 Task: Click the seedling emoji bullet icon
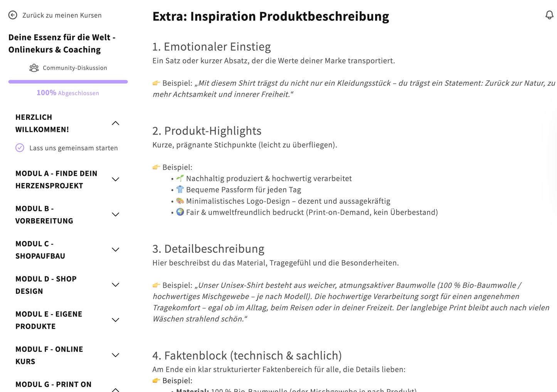pos(180,178)
